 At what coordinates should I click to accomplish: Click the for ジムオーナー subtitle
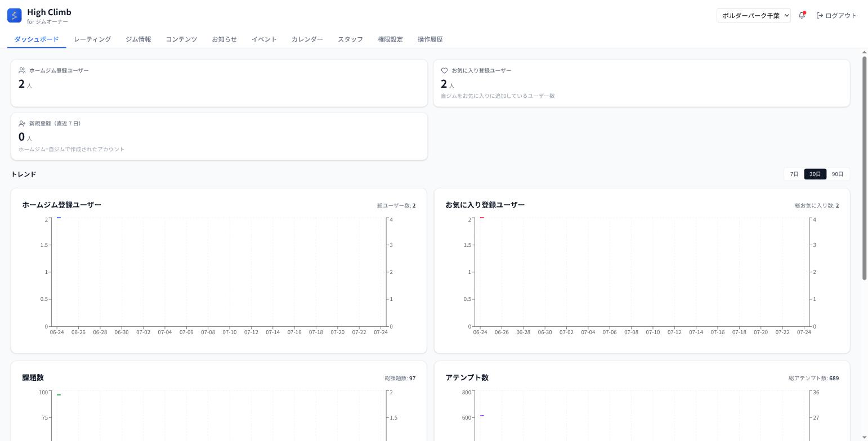(47, 22)
